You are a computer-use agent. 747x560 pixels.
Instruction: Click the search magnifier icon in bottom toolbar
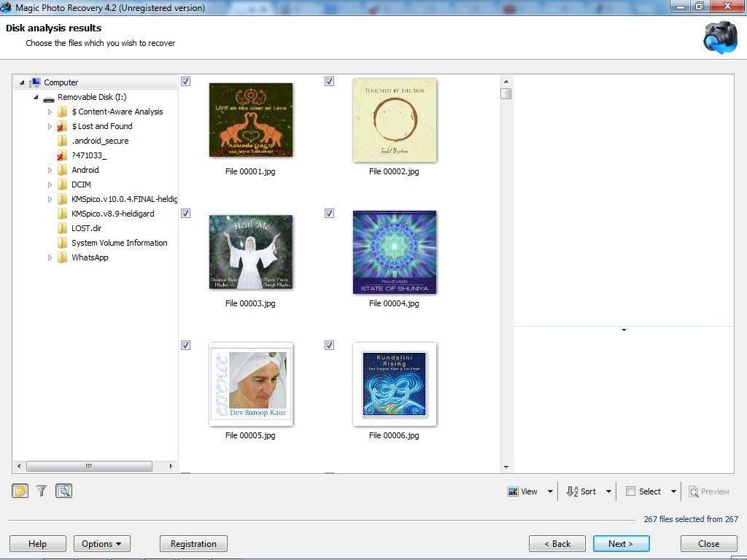pos(64,491)
